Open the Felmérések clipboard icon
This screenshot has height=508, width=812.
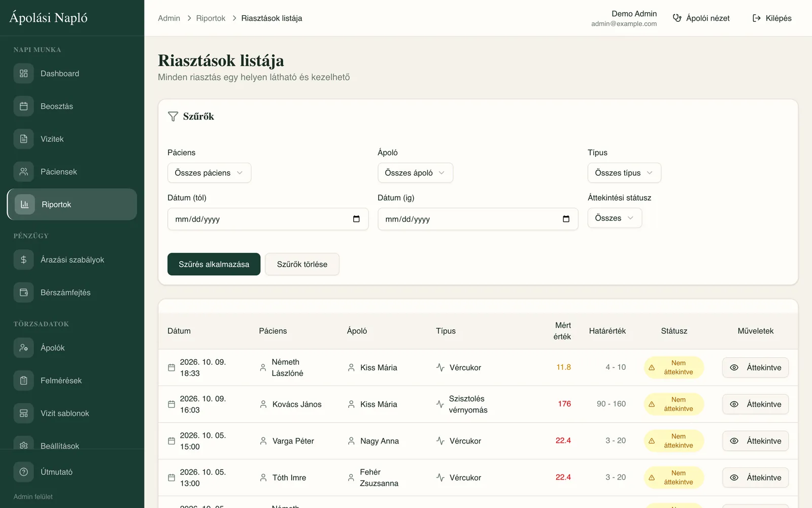[24, 380]
